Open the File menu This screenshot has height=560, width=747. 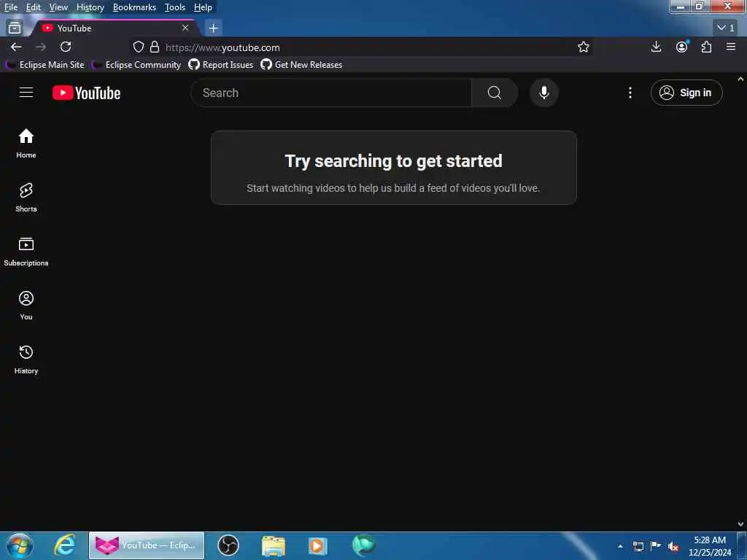coord(10,7)
